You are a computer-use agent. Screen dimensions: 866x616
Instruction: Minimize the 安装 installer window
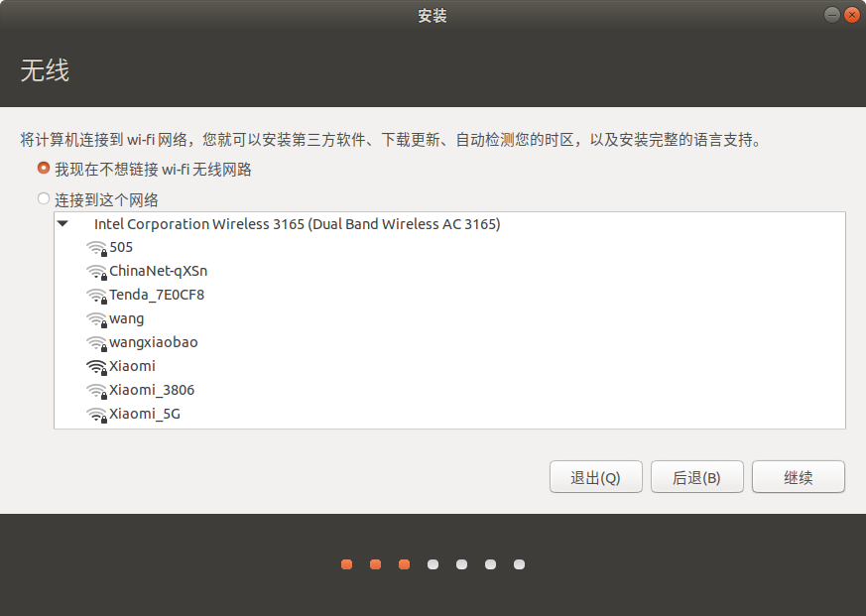831,15
